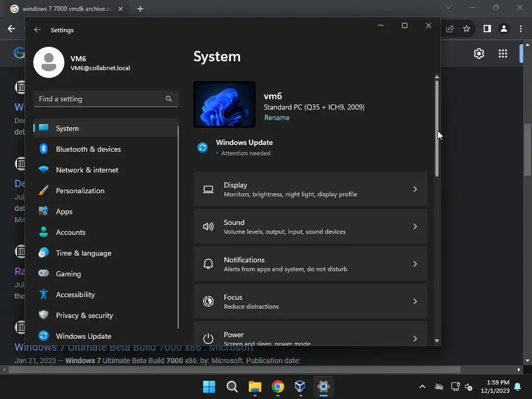The width and height of the screenshot is (532, 399).
Task: Click the Windows Update sidebar icon
Action: coord(44,336)
